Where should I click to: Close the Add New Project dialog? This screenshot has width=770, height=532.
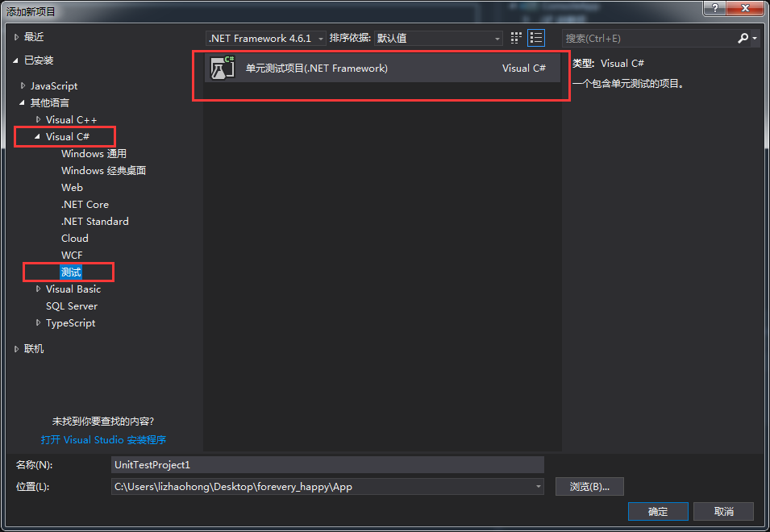[x=745, y=8]
